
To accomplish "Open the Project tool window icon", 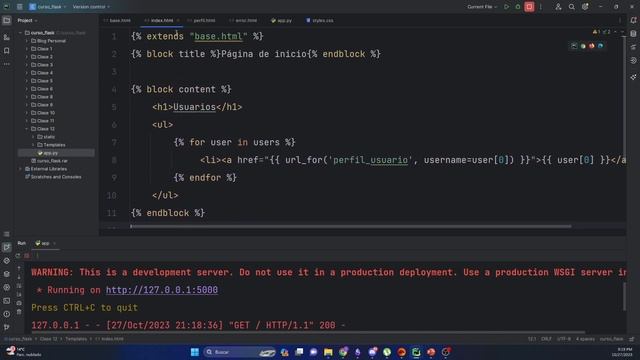I will tap(7, 20).
